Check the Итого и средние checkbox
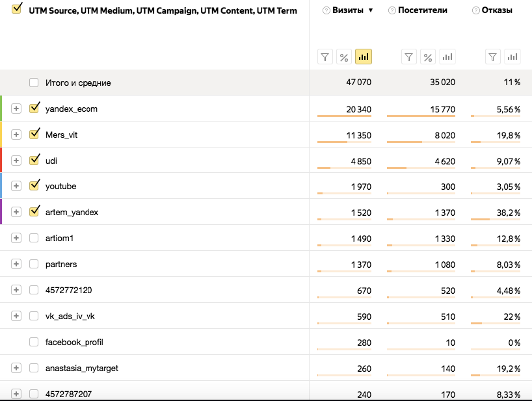 34,83
